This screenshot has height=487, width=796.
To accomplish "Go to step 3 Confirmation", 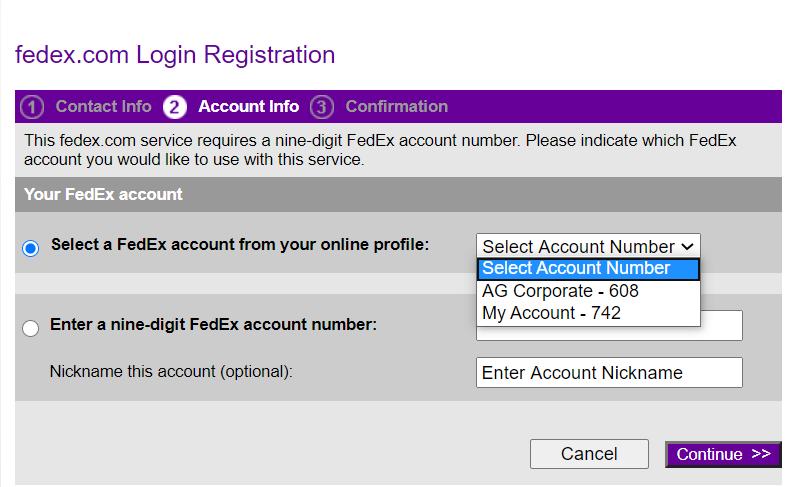I will [x=397, y=107].
